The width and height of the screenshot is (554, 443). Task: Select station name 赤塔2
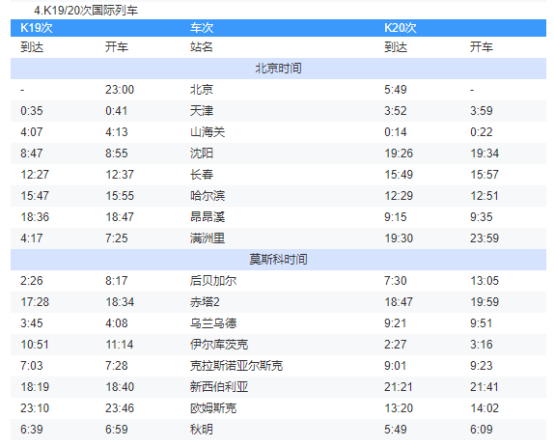pyautogui.click(x=205, y=302)
